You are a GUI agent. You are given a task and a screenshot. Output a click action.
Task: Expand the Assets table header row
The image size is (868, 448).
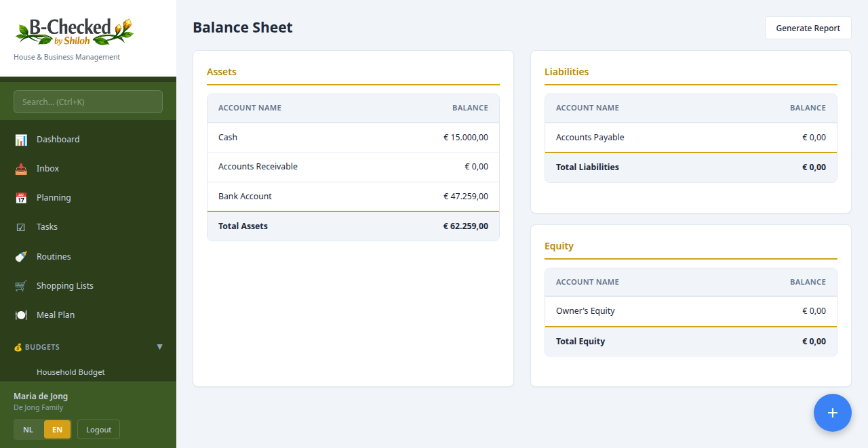[353, 108]
